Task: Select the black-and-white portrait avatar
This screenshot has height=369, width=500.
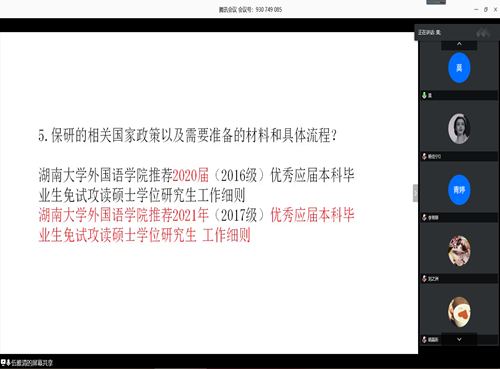Action: point(459,129)
